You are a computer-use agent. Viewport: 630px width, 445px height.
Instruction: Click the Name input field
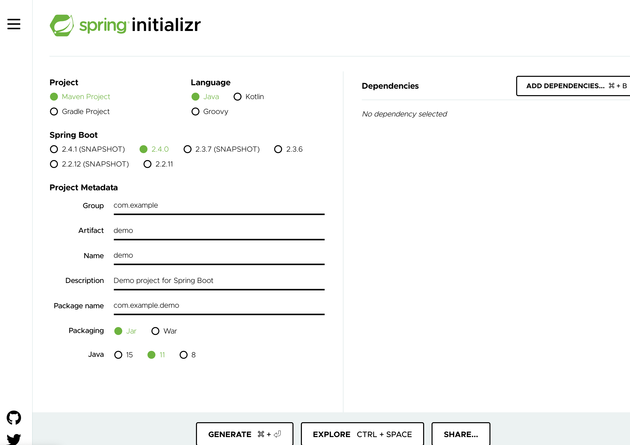pyautogui.click(x=219, y=256)
